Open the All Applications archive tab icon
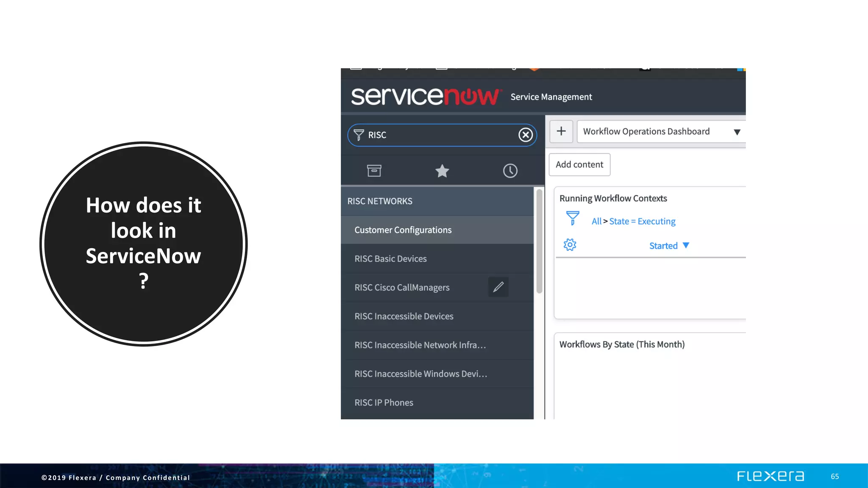 point(374,171)
